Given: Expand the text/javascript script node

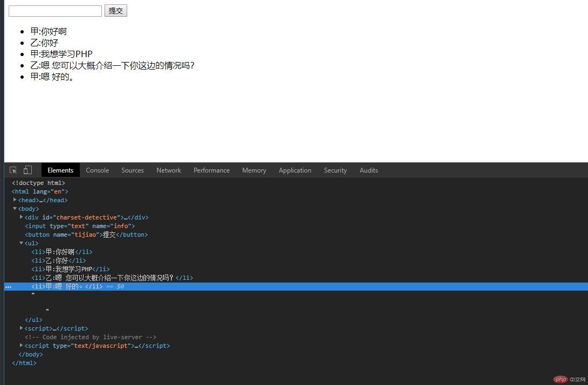Looking at the screenshot, I should point(22,345).
